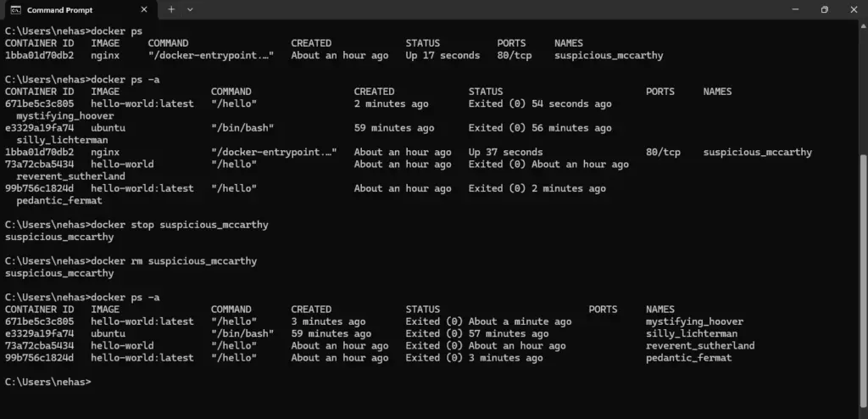Expand the new tab profile dropdown

point(190,9)
